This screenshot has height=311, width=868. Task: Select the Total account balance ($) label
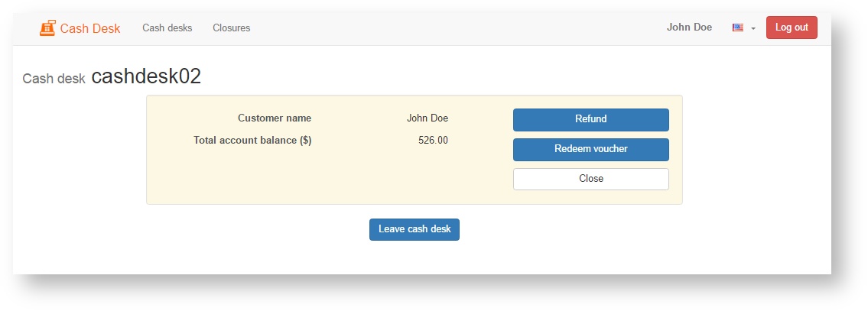tap(252, 141)
